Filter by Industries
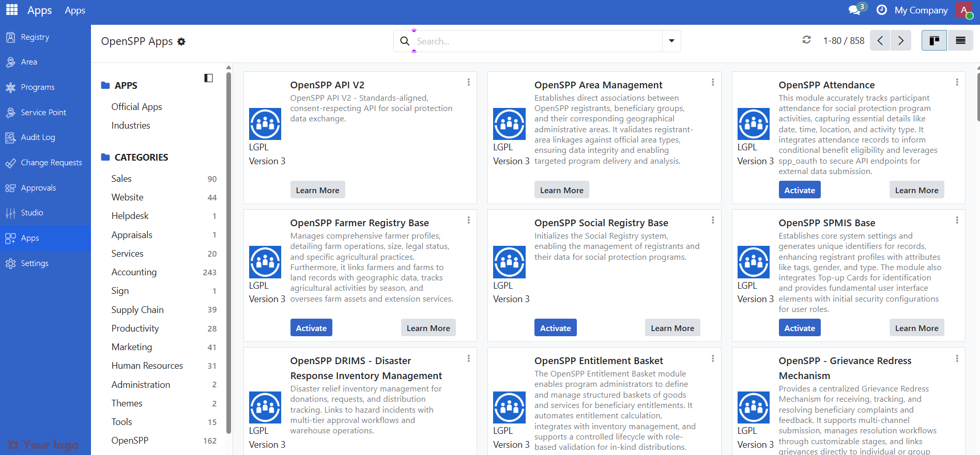Screen dimensions: 980x455 click(131, 125)
